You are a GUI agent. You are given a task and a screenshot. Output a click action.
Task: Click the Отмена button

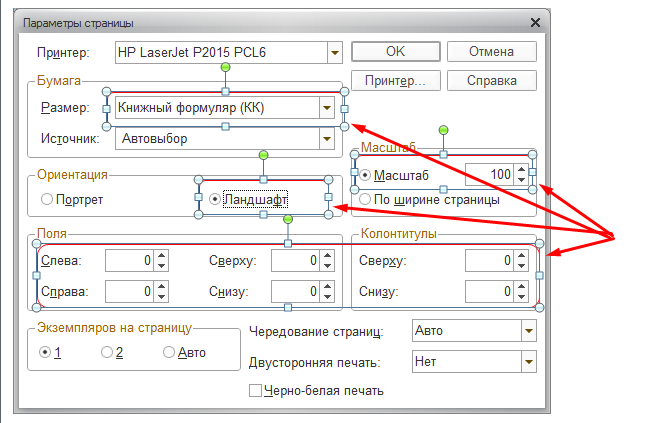(491, 51)
